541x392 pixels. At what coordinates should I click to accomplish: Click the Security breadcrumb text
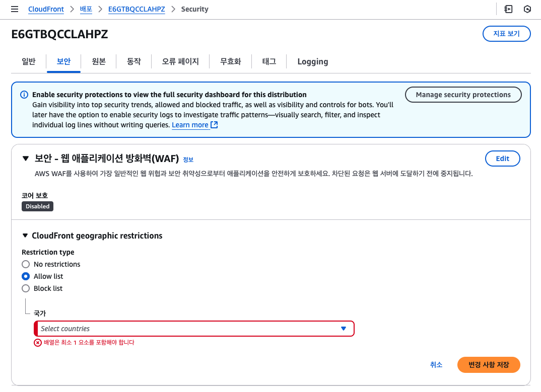(x=195, y=9)
